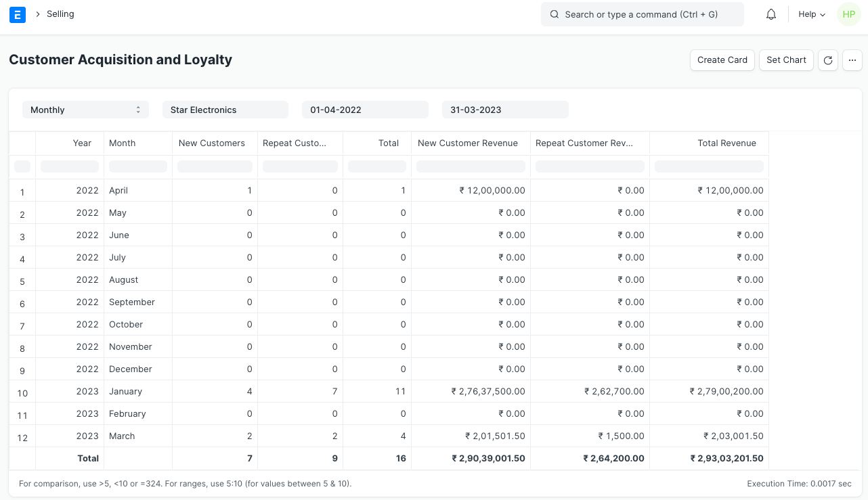The width and height of the screenshot is (868, 500).
Task: Click the Monthly selector's up-down chevron
Action: (x=138, y=110)
